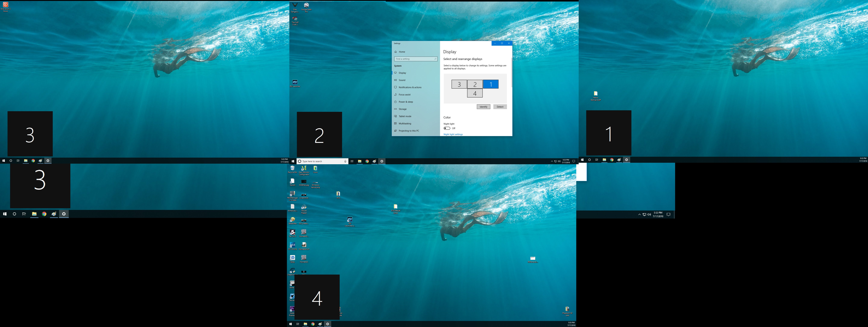Select the Phantom SD card folder icon
Image resolution: width=868 pixels, height=327 pixels.
tap(567, 311)
